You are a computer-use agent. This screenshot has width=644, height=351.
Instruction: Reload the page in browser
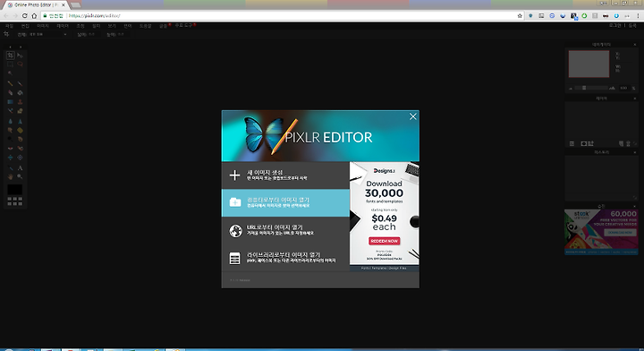coord(25,15)
